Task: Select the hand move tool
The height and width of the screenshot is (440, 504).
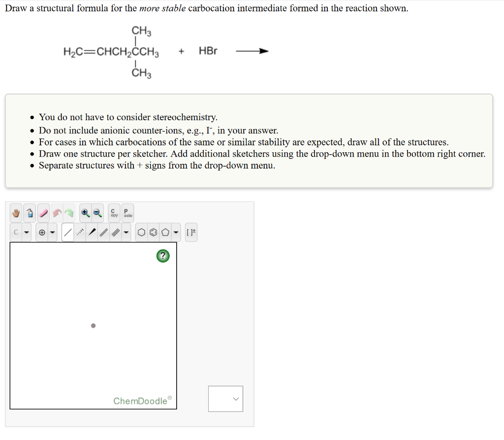Action: tap(16, 213)
